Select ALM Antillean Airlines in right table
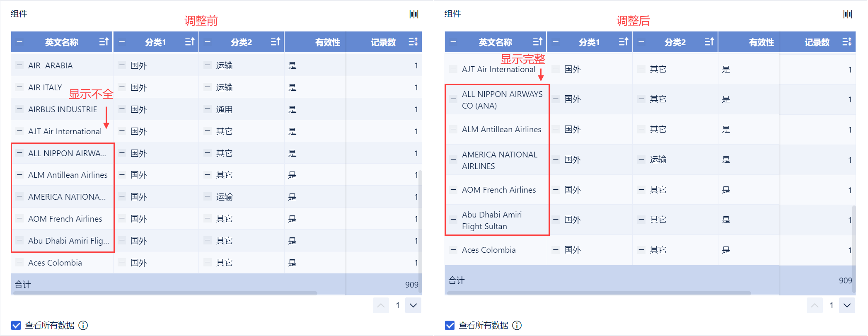This screenshot has width=868, height=336. tap(502, 129)
